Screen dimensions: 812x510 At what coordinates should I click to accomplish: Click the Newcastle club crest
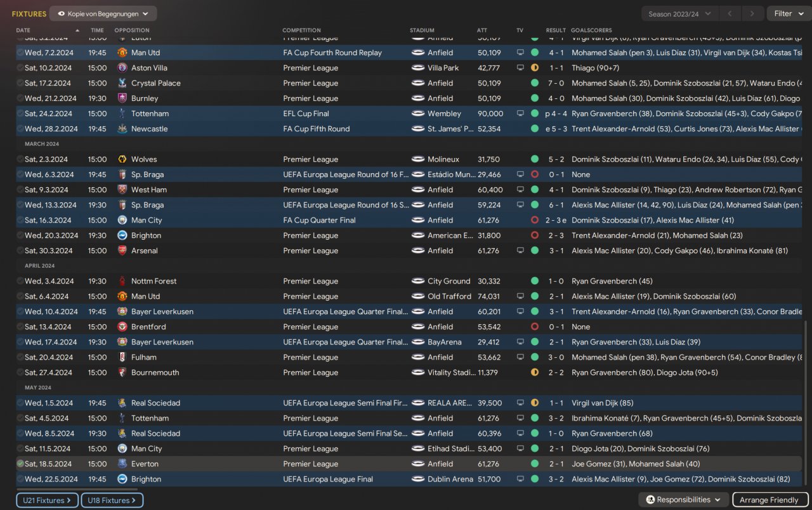pos(122,129)
